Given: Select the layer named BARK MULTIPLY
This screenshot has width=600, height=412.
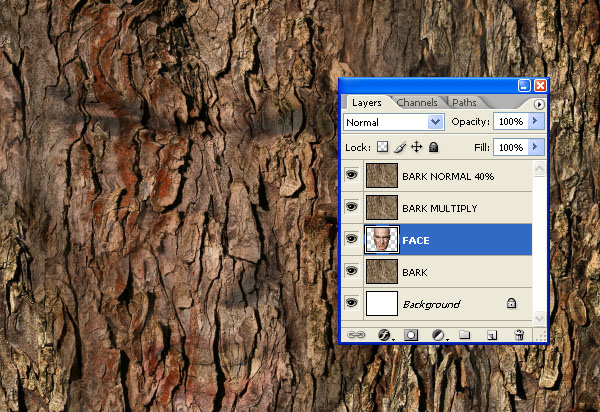Looking at the screenshot, I should 440,208.
